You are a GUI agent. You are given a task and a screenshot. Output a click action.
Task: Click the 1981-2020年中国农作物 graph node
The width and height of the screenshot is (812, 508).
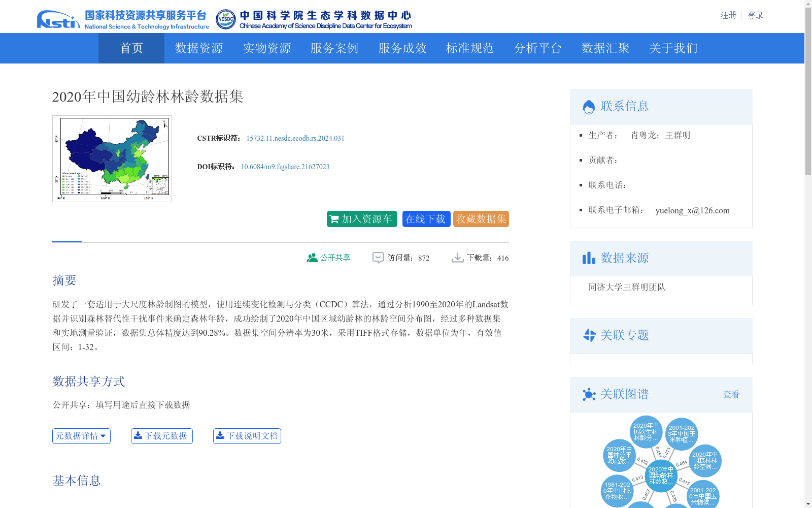pyautogui.click(x=617, y=491)
